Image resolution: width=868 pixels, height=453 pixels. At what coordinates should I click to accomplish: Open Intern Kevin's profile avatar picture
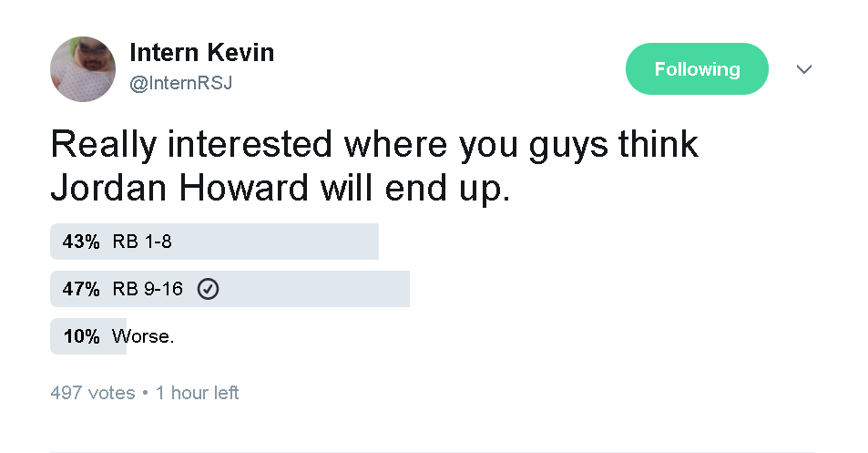click(x=83, y=69)
